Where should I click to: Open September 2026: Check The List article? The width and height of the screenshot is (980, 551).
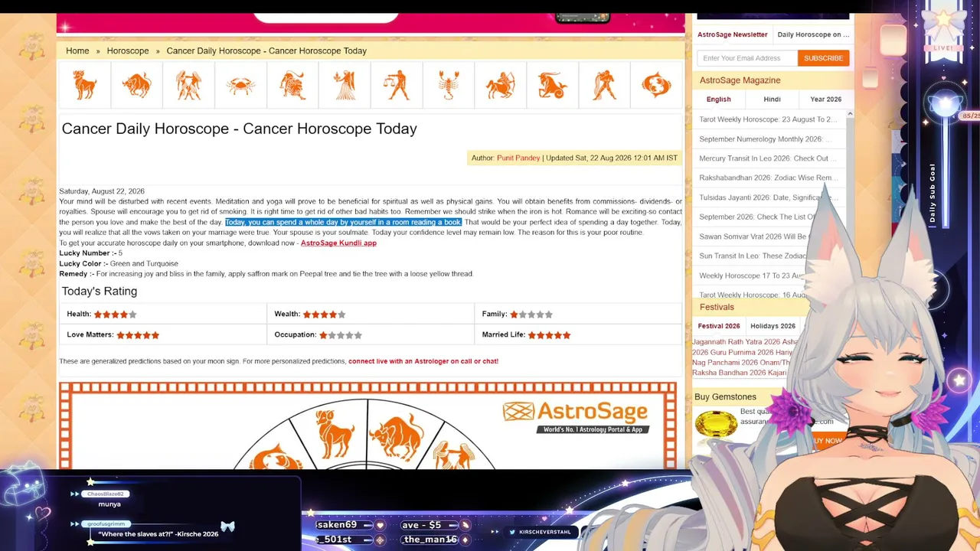coord(756,217)
